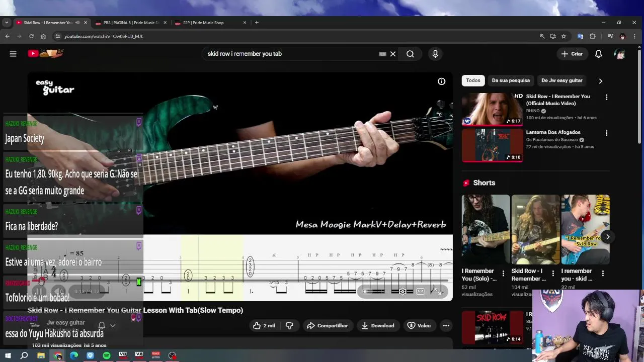Switch to the Skid Row YouTube tab
The height and width of the screenshot is (362, 644).
(x=48, y=23)
